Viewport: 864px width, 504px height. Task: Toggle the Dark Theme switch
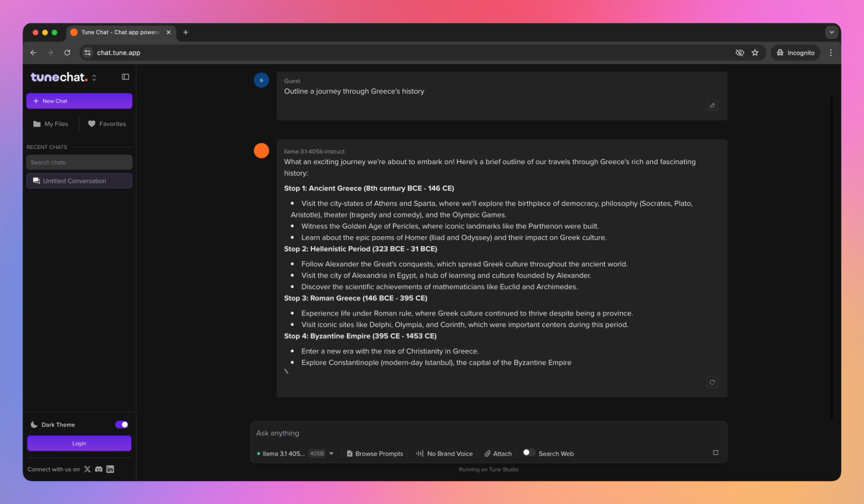[x=121, y=424]
